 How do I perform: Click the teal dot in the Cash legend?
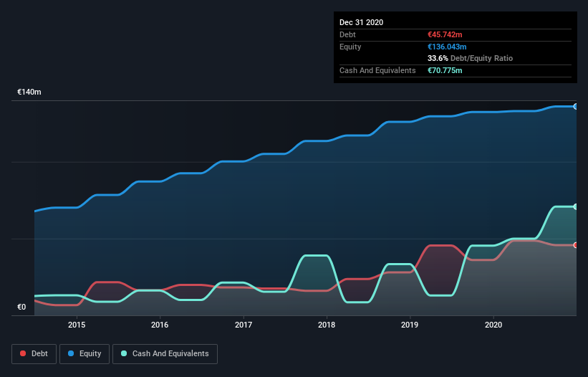coord(124,354)
